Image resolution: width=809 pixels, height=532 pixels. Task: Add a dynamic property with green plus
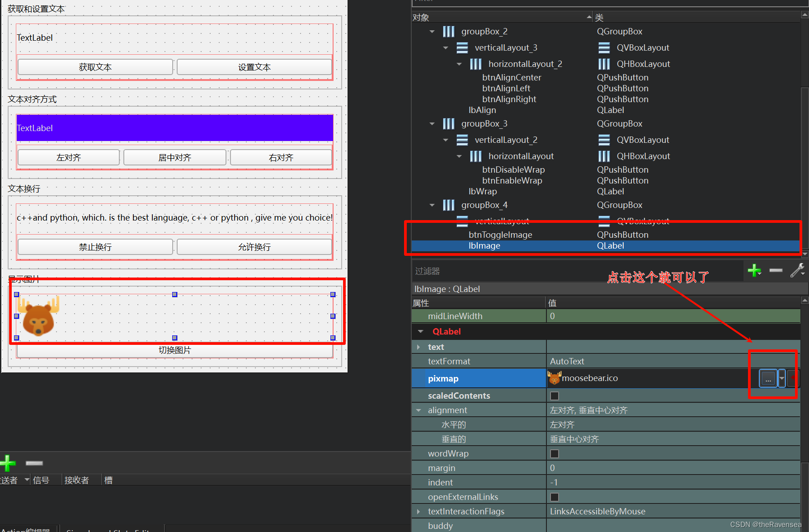point(754,271)
